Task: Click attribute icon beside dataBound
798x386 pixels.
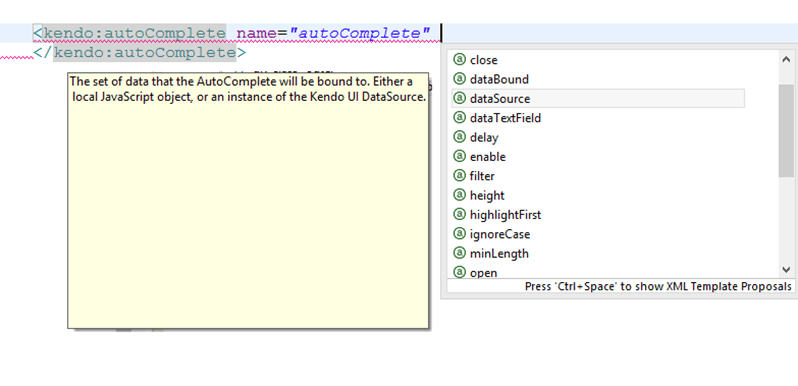Action: point(460,79)
